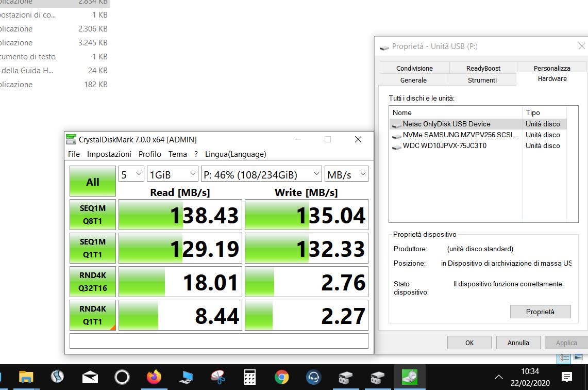The image size is (588, 390).
Task: Switch to the Condivisione tab
Action: [x=414, y=68]
